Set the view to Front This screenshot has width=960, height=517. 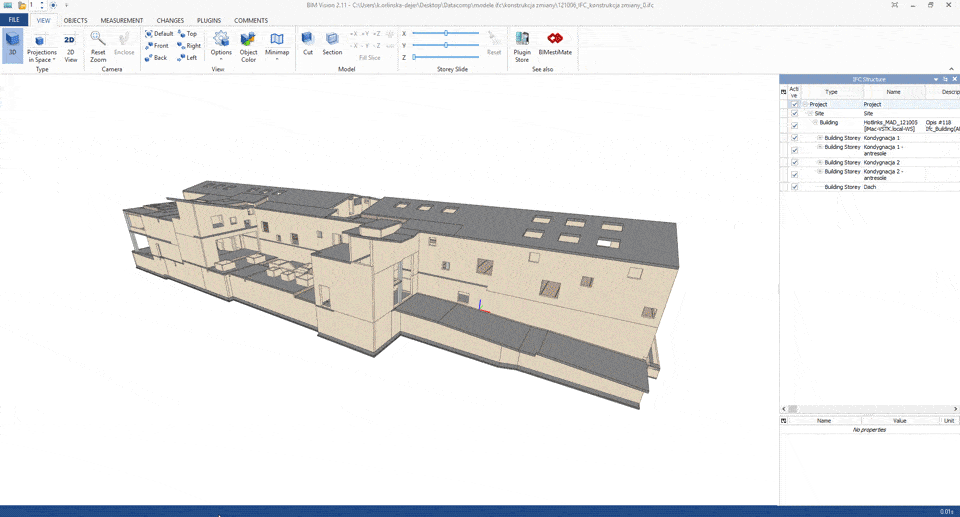157,46
